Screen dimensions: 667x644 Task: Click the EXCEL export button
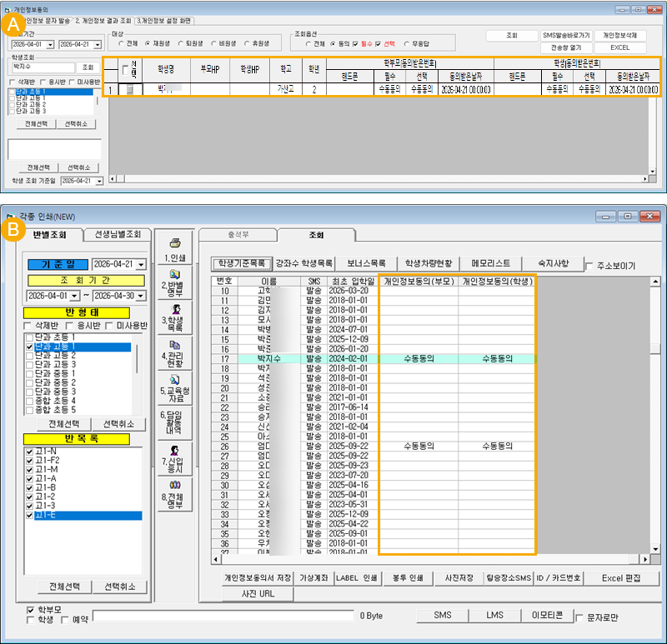tap(619, 47)
